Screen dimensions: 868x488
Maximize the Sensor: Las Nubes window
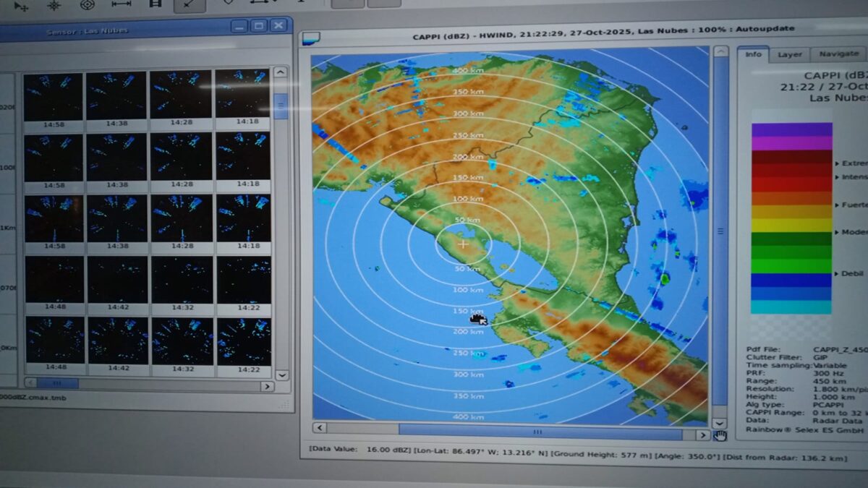click(259, 26)
